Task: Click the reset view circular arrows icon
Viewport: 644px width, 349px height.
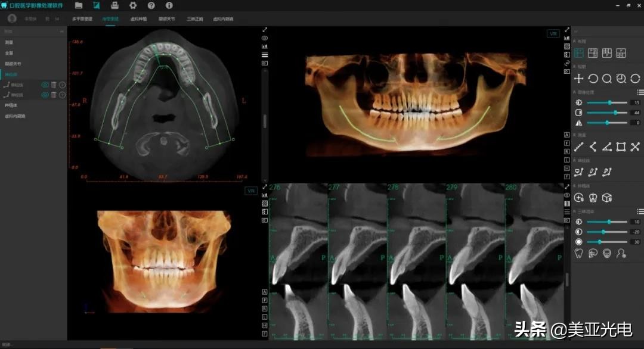Action: 635,79
